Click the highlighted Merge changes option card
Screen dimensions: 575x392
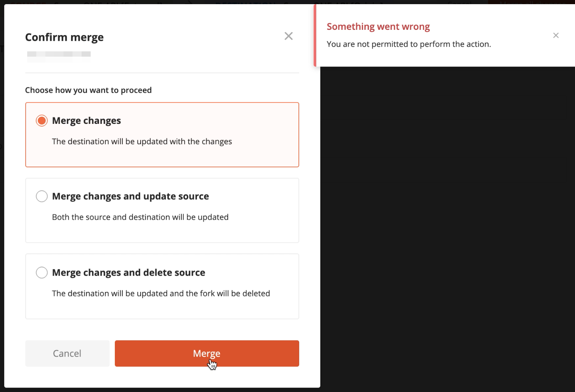tap(162, 135)
